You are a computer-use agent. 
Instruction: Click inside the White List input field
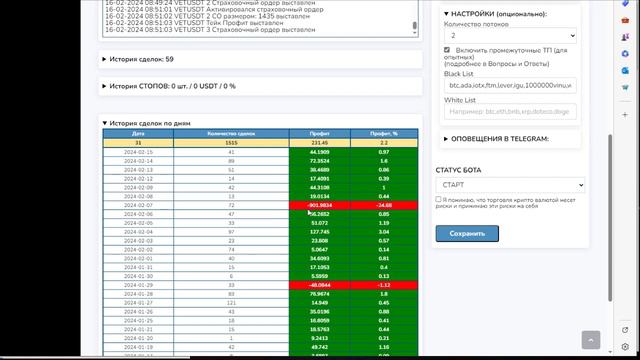coord(510,111)
